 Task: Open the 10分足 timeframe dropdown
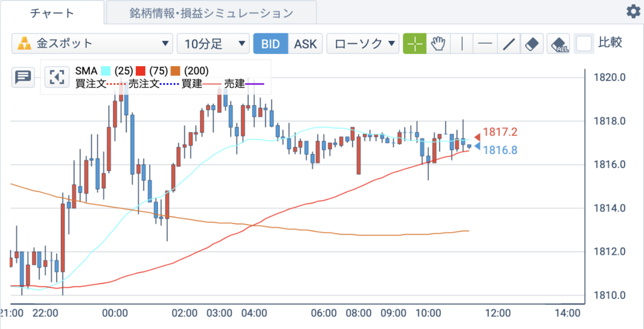click(x=213, y=43)
